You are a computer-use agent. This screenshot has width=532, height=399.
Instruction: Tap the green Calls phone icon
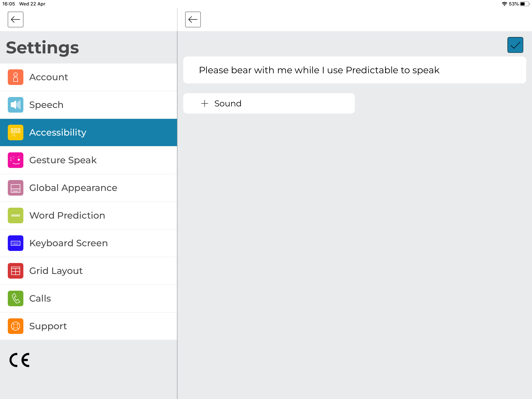point(15,299)
